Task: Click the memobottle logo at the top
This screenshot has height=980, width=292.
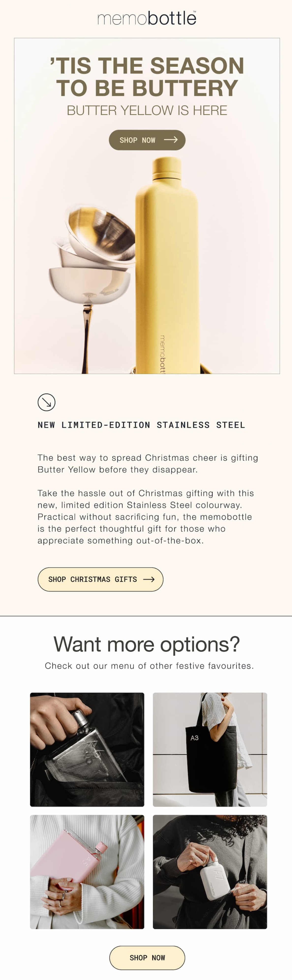Action: pos(147,18)
